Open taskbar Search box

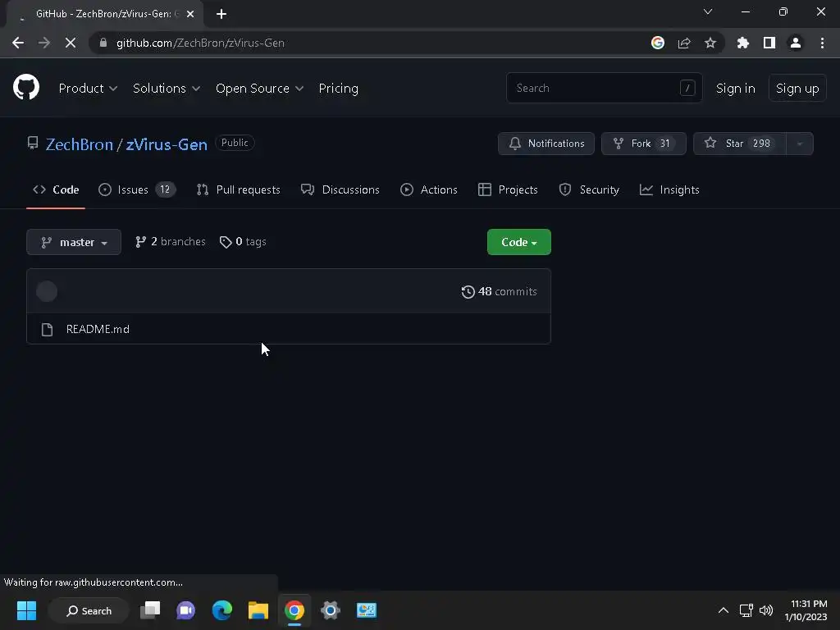pos(89,610)
